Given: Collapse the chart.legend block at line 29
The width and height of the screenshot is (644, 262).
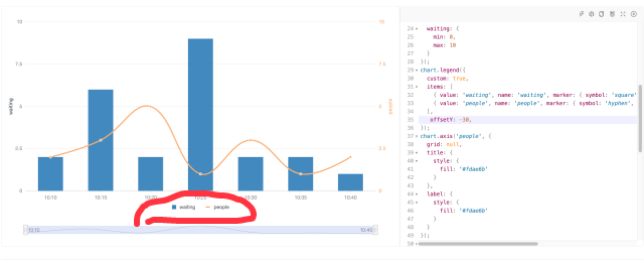Looking at the screenshot, I should pos(417,70).
